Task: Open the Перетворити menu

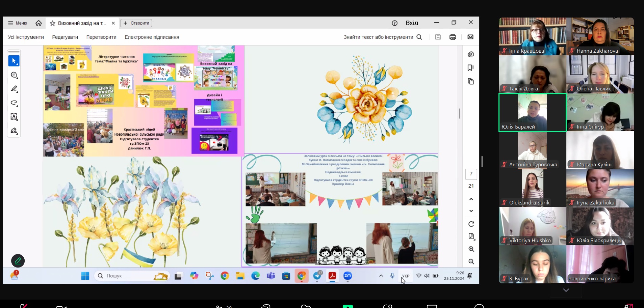Action: [x=101, y=37]
